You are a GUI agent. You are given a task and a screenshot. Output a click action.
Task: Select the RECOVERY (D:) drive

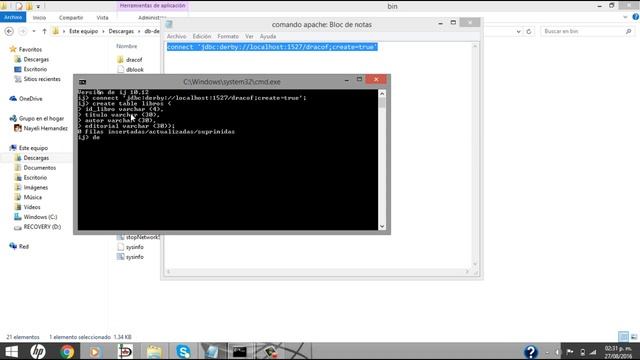42,227
